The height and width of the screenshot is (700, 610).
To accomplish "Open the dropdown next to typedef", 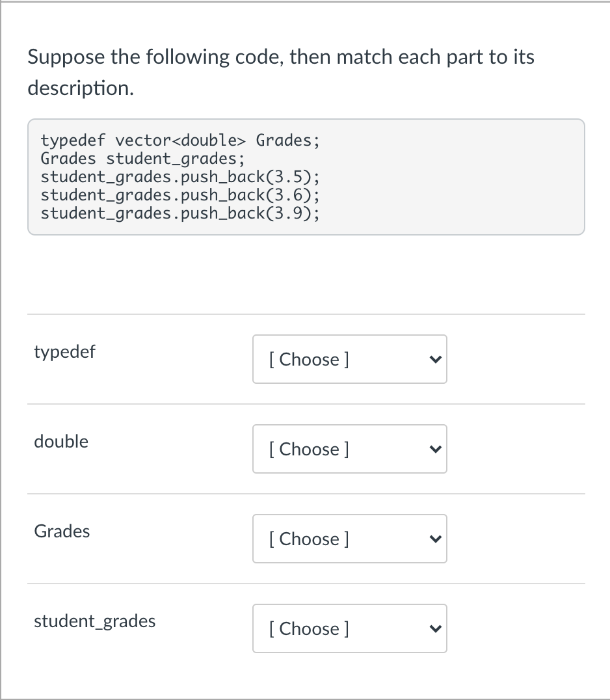I will pyautogui.click(x=349, y=359).
